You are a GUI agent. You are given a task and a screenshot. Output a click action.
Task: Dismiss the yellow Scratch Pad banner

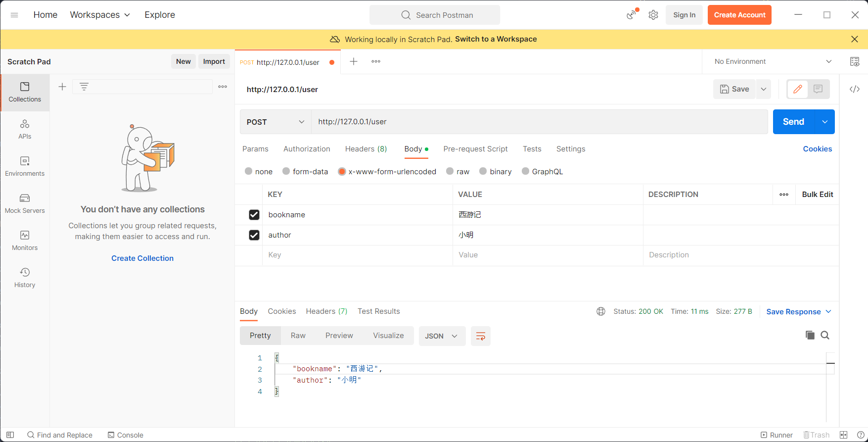coord(854,39)
